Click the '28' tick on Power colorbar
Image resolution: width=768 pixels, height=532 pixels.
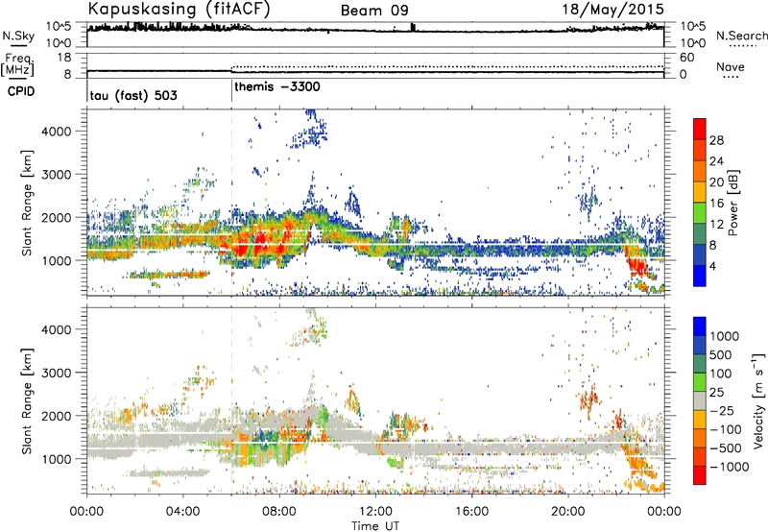(716, 140)
